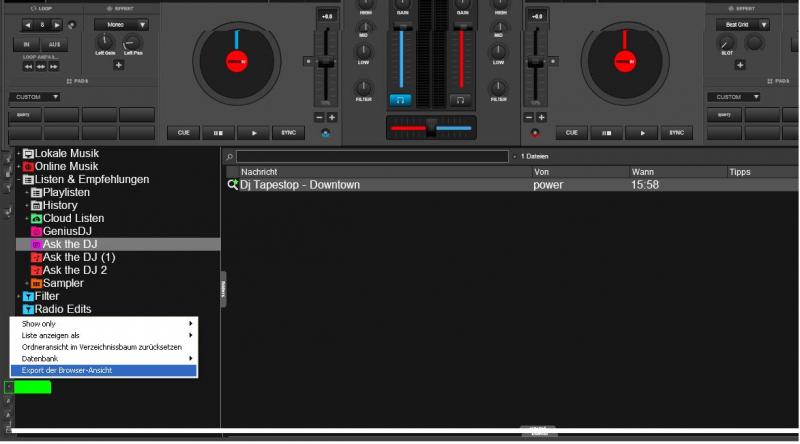Click the History list icon
800x444 pixels.
[x=36, y=205]
